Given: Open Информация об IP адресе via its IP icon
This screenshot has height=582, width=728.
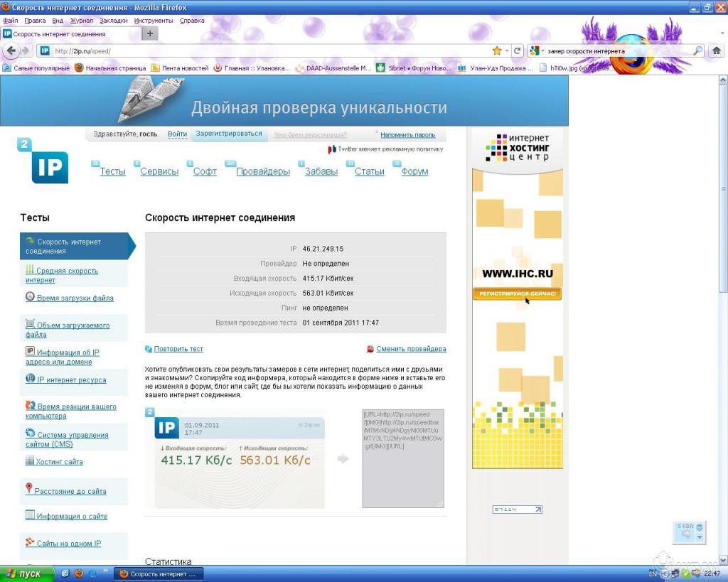Looking at the screenshot, I should click(x=30, y=350).
